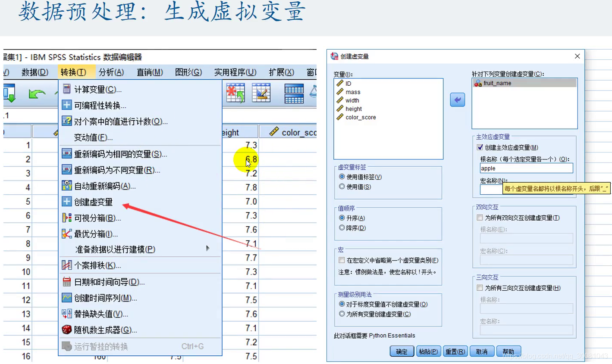Click the 个案排秩 icon
The image size is (612, 364).
[66, 265]
